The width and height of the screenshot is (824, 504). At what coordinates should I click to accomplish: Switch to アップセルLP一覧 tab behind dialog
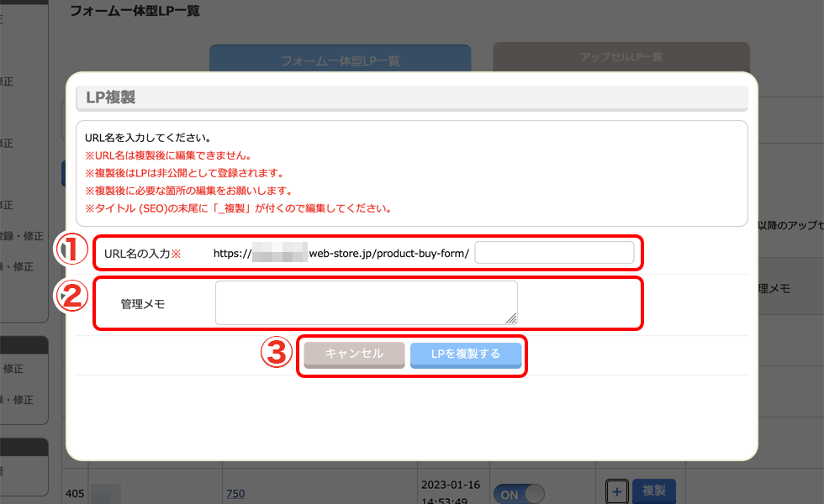pos(621,57)
